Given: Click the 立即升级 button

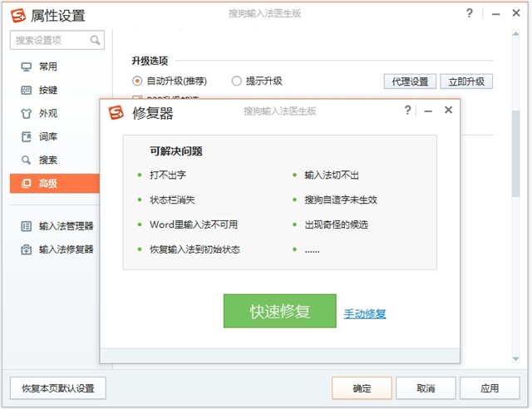Looking at the screenshot, I should click(x=466, y=81).
